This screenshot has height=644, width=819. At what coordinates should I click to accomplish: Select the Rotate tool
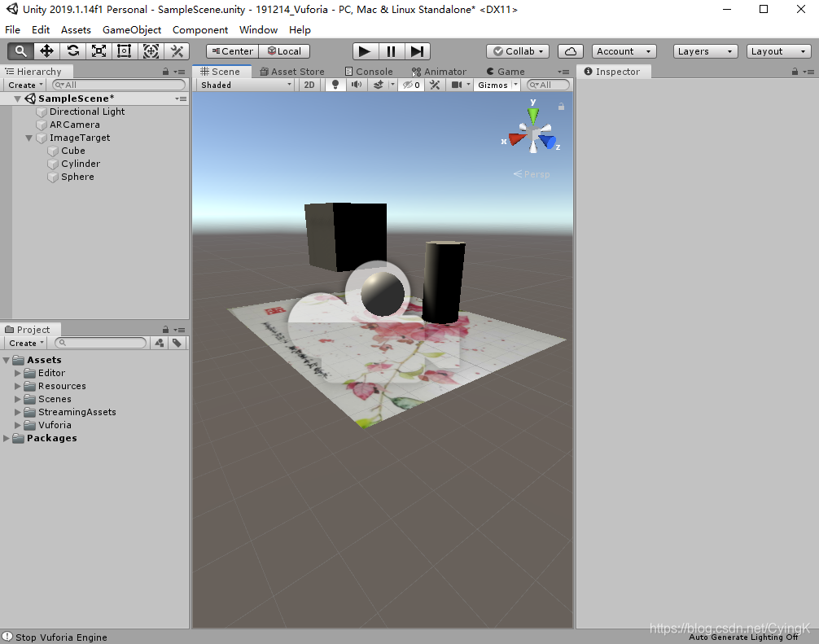point(72,51)
